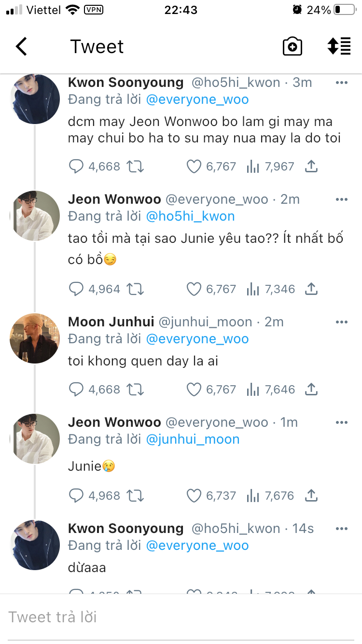Open @junhui_moon mention link in Wonwoo's reply
This screenshot has height=644, width=362.
pyautogui.click(x=193, y=439)
